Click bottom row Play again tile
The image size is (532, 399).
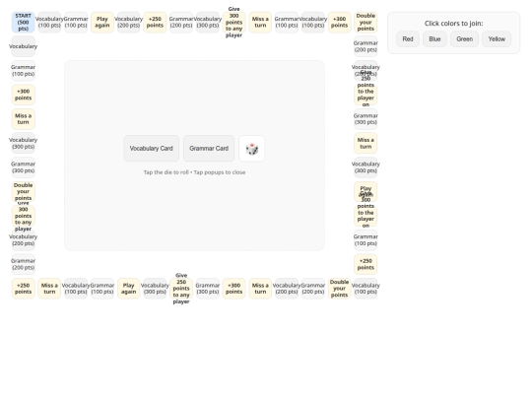(x=129, y=289)
